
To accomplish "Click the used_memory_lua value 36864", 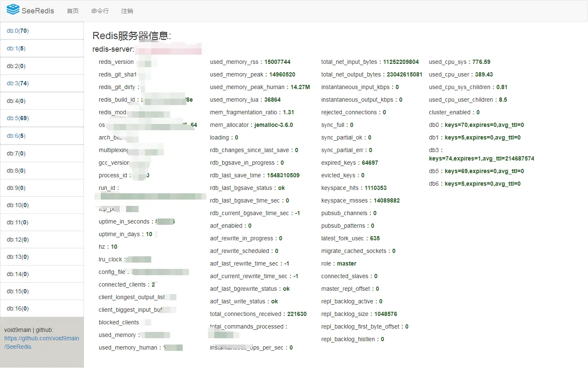I will (x=273, y=100).
